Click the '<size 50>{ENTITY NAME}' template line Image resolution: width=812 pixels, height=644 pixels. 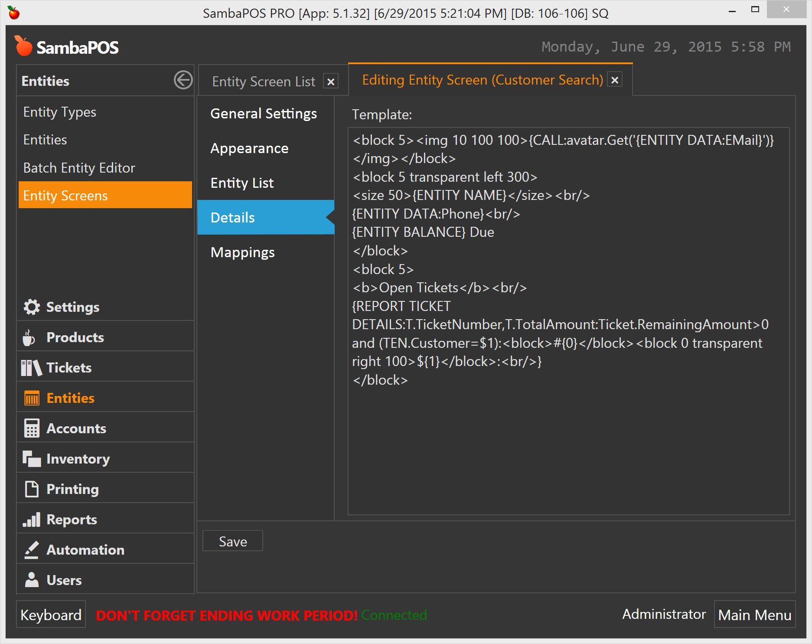coord(471,195)
